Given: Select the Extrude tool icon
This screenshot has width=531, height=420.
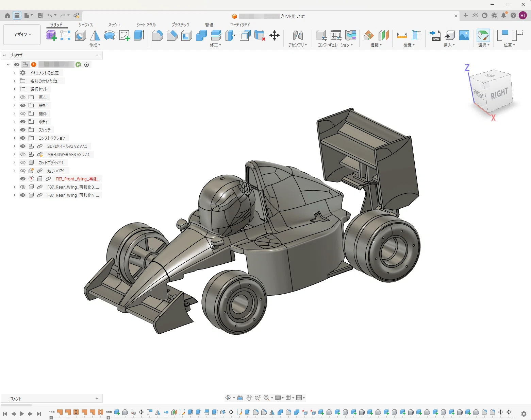Looking at the screenshot, I should coord(139,35).
